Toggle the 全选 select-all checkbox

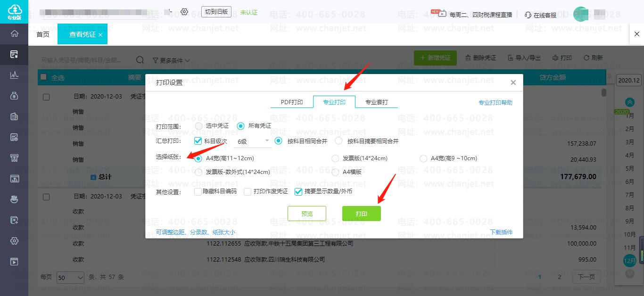[x=43, y=77]
